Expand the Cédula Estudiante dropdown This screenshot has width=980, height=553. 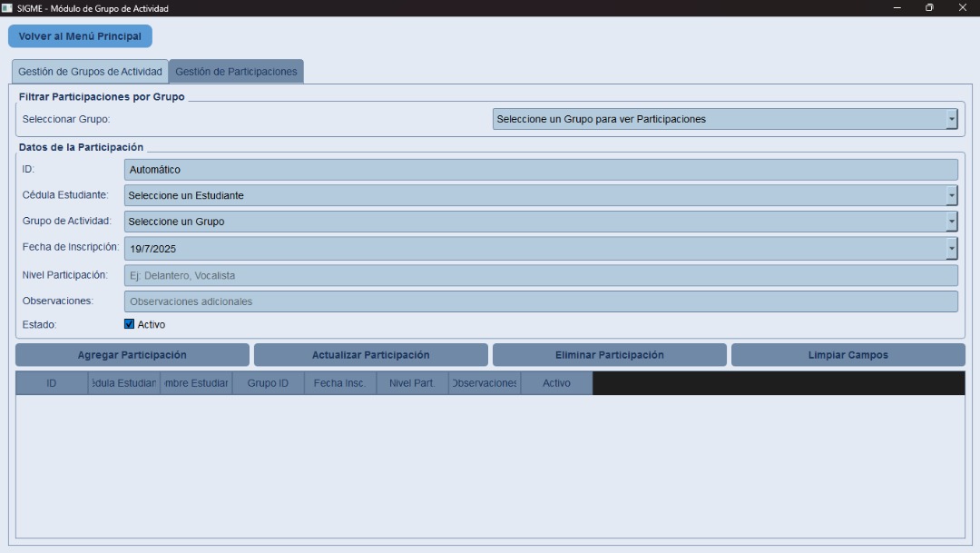pos(951,195)
